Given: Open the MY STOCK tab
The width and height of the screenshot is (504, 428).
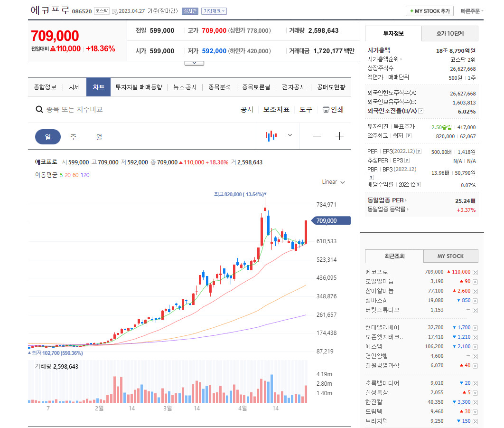Looking at the screenshot, I should click(451, 256).
